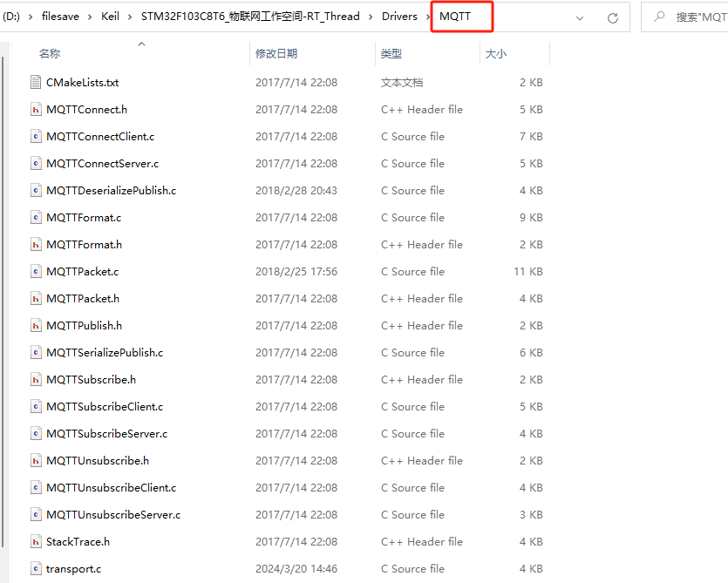Image resolution: width=728 pixels, height=583 pixels.
Task: Select the file name MQTTPublish.h
Action: [x=84, y=325]
